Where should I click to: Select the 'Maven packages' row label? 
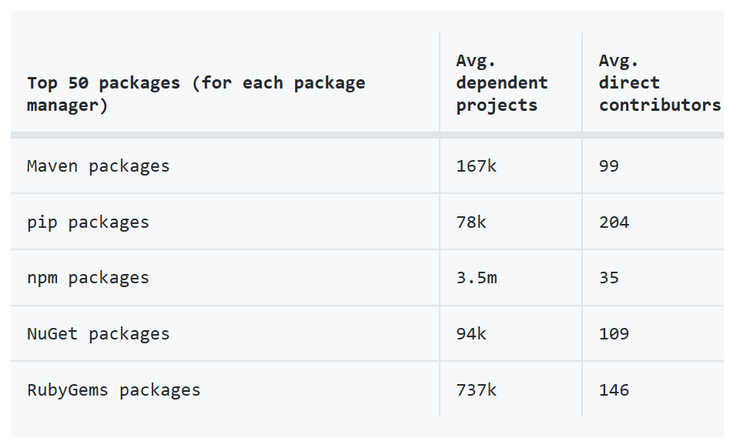coord(98,166)
